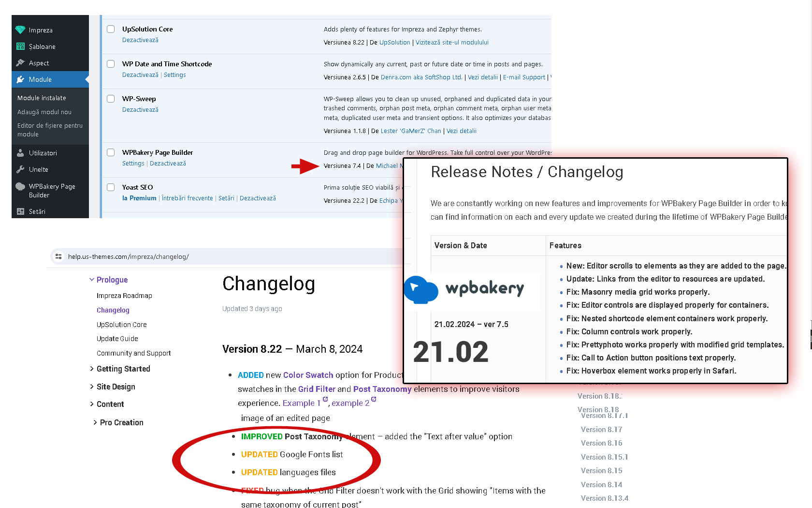Expand the Site Design section

tap(92, 387)
